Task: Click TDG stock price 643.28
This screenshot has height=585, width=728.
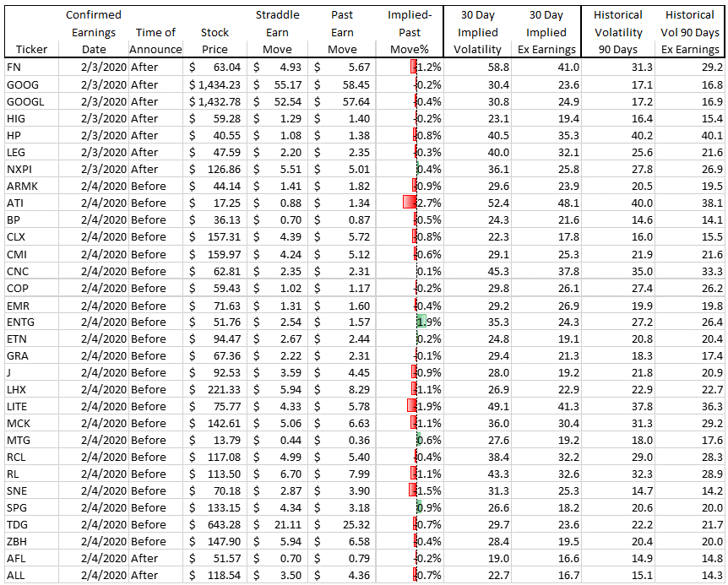Action: [215, 525]
